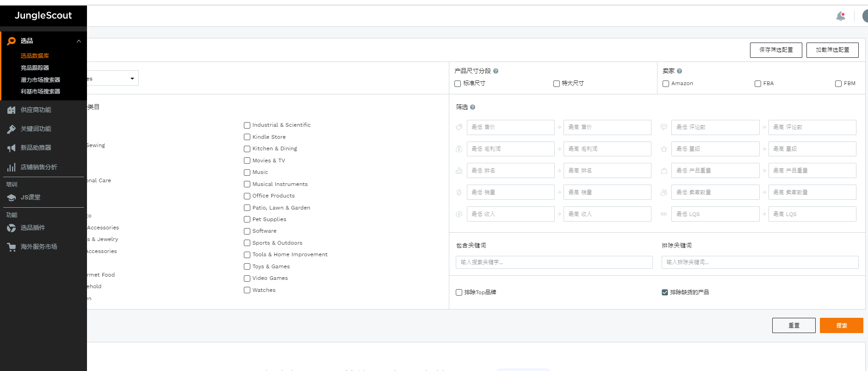Check Movies & TV category
The image size is (868, 371).
click(x=247, y=161)
